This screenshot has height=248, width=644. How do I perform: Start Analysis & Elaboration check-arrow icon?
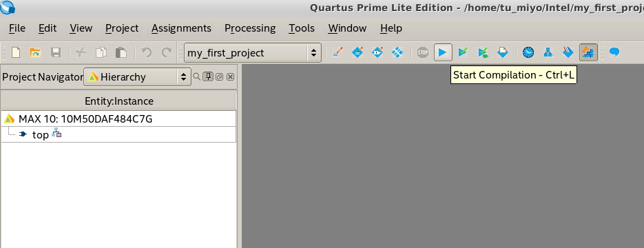463,52
